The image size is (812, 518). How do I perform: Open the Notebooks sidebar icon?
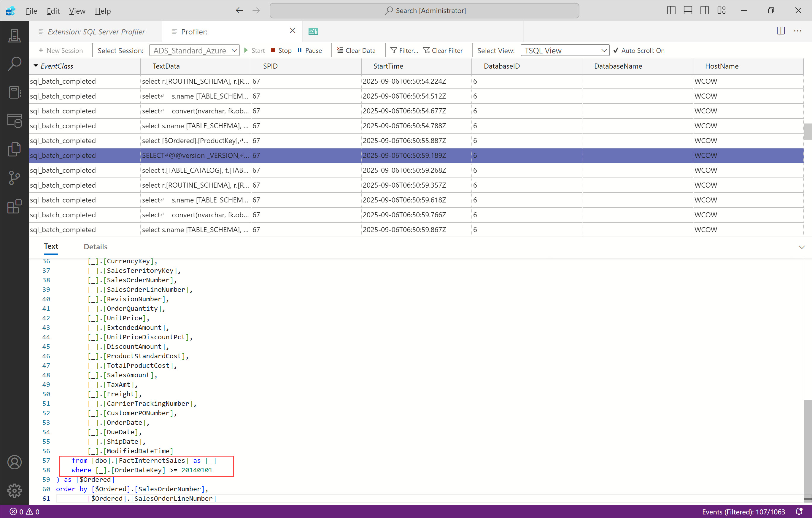coord(14,92)
